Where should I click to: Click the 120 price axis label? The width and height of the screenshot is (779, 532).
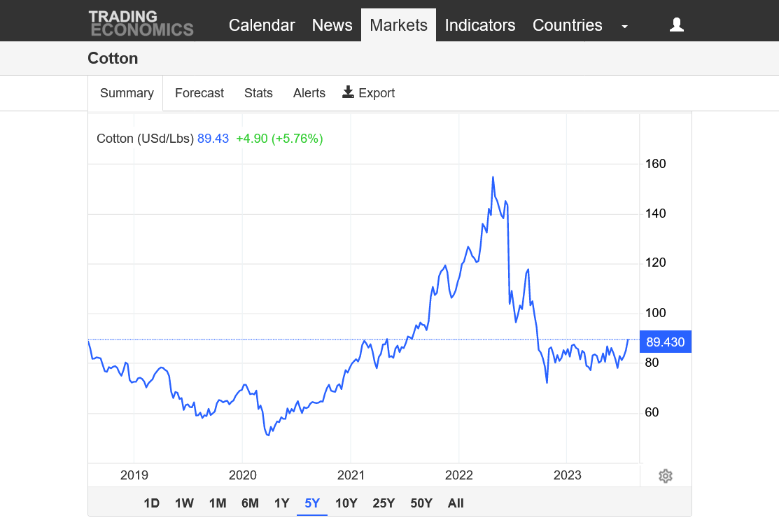(655, 262)
